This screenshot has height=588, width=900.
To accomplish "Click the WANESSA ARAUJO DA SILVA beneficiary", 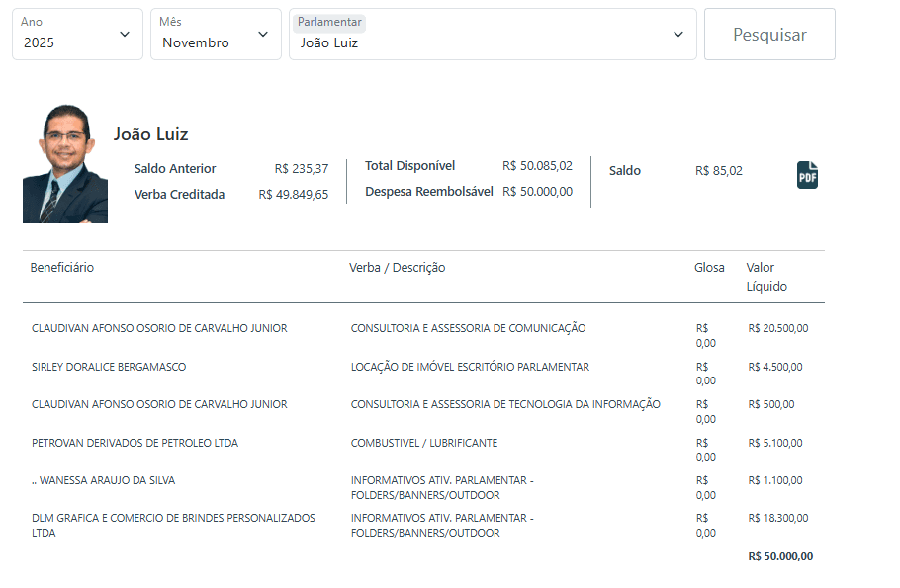I will [104, 480].
